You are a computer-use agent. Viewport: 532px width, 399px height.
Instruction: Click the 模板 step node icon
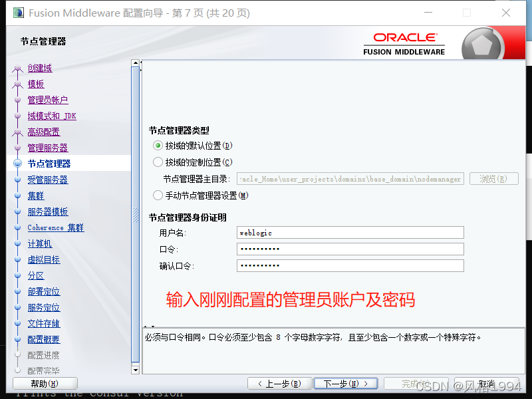tap(18, 84)
